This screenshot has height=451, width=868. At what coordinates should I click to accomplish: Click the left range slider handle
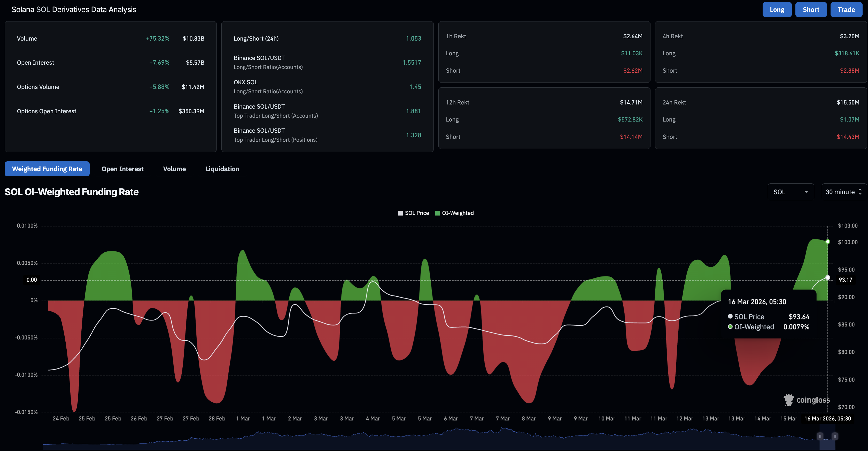(x=820, y=436)
